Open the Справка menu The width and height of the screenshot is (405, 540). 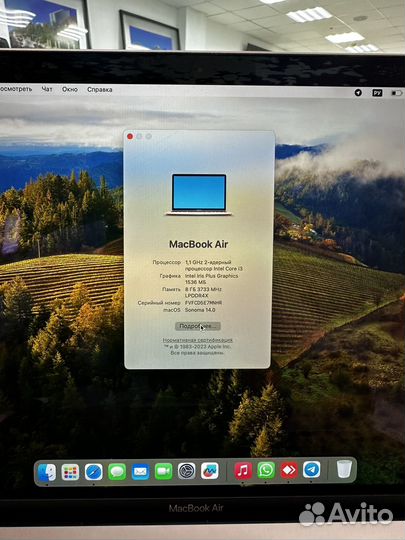pyautogui.click(x=100, y=90)
